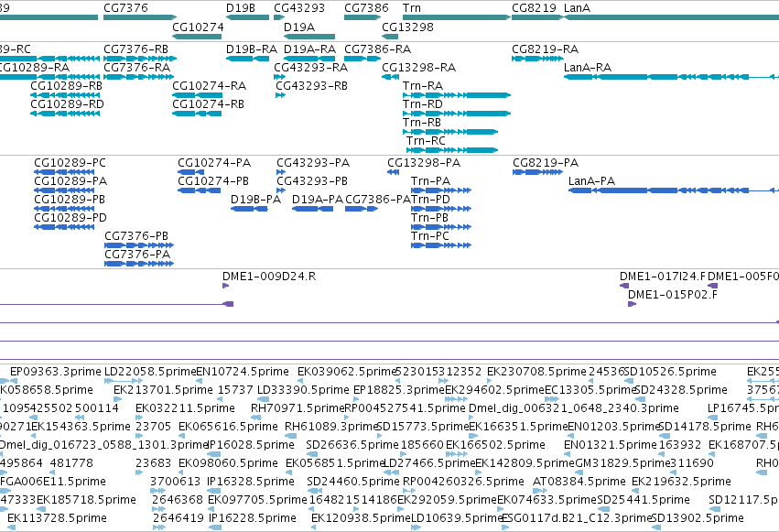Click the Trn-RB transcript label
The height and width of the screenshot is (532, 779).
(x=421, y=123)
